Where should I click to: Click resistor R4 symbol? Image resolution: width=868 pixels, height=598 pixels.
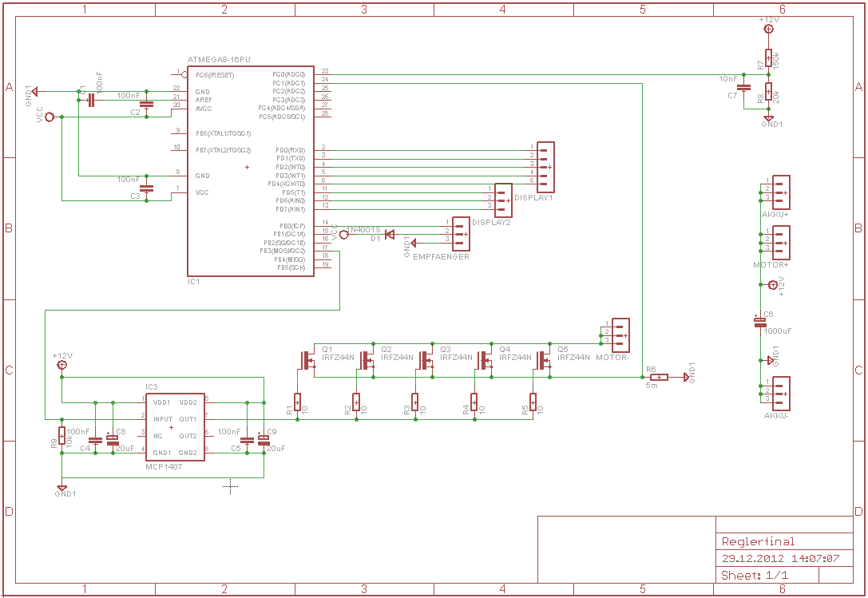(x=474, y=402)
